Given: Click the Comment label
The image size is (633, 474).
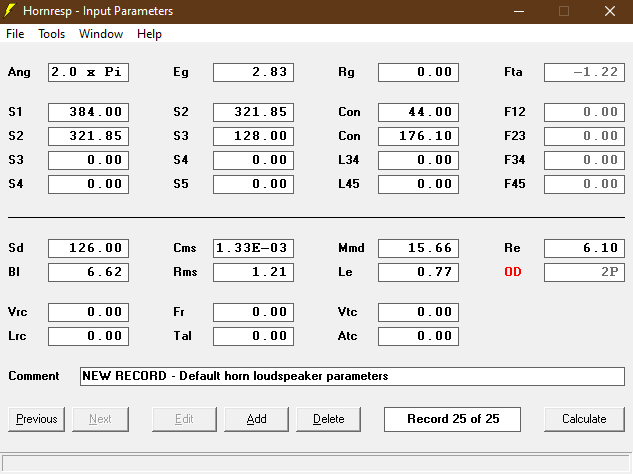Looking at the screenshot, I should tap(34, 376).
